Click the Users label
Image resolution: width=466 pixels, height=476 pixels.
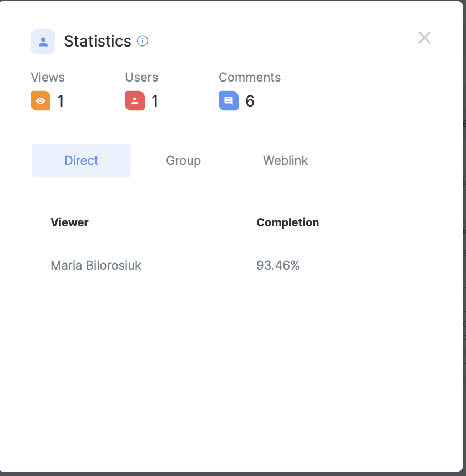(x=141, y=77)
